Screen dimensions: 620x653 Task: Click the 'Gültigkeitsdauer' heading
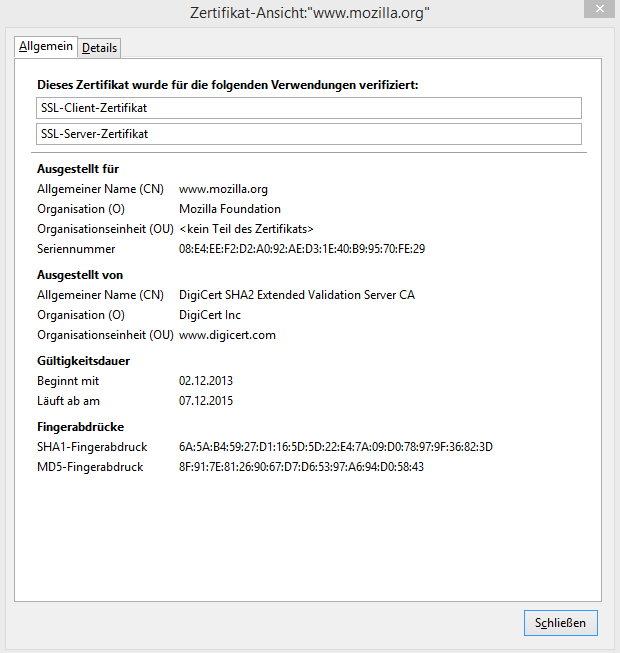tap(83, 361)
